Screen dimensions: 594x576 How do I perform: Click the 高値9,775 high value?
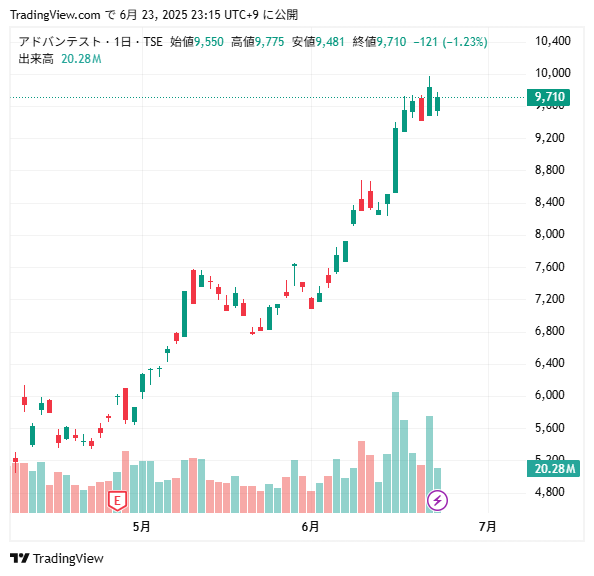click(257, 41)
